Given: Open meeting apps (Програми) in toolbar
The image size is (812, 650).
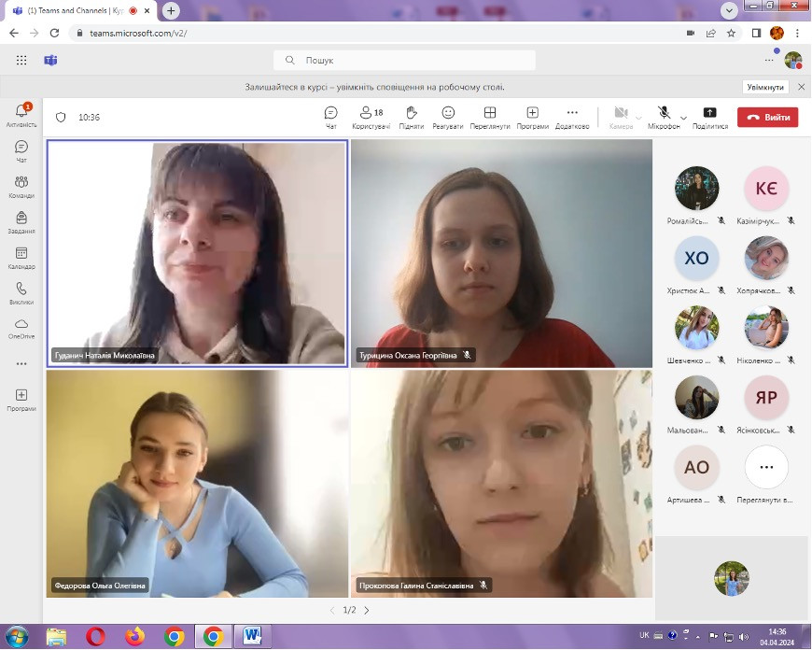Looking at the screenshot, I should click(532, 118).
